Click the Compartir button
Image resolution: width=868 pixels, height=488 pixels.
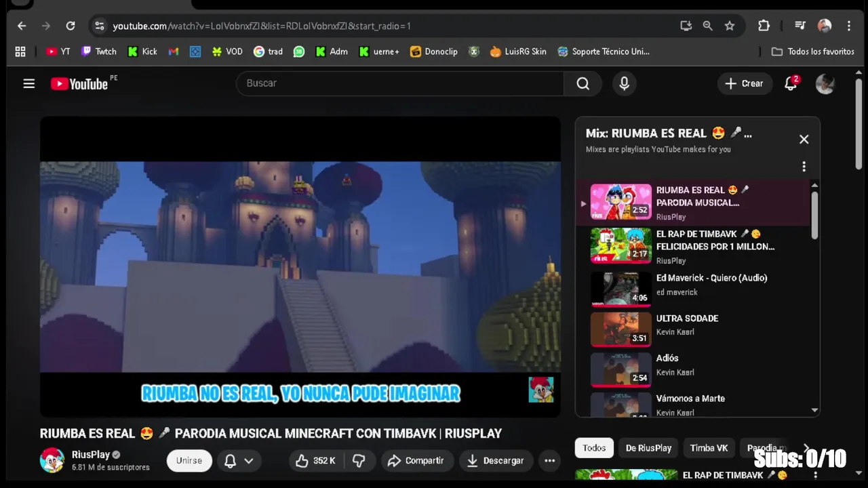point(416,461)
